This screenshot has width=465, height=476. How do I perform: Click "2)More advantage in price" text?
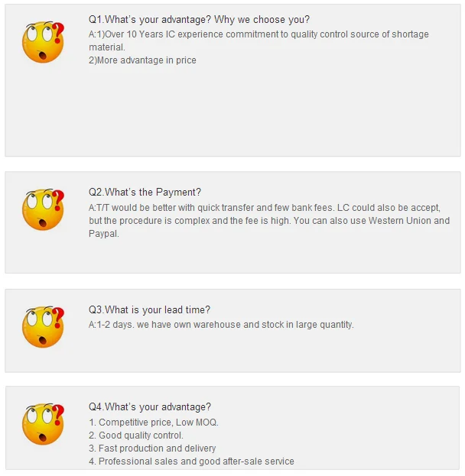click(142, 60)
